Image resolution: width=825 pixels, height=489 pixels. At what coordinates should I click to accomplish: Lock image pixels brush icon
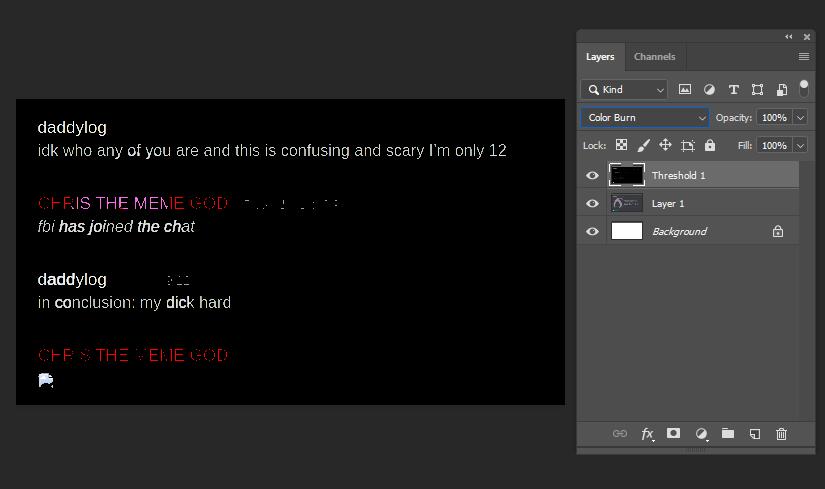[643, 145]
